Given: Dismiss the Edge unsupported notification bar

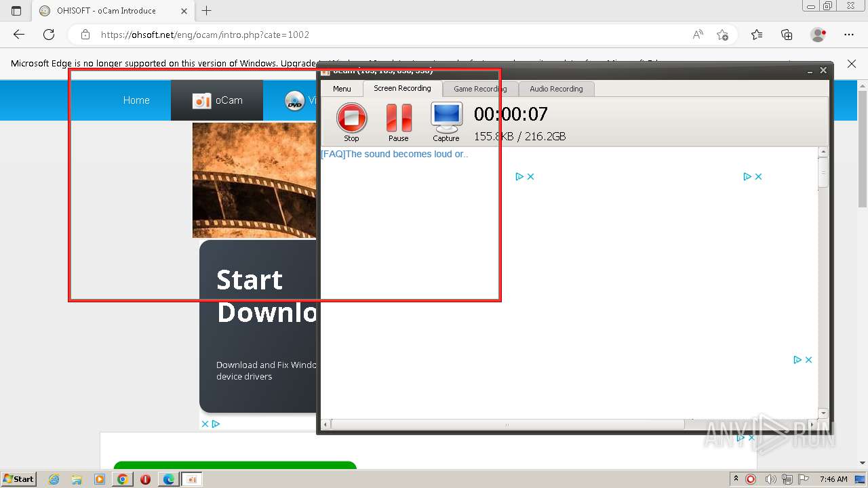Looking at the screenshot, I should tap(852, 64).
